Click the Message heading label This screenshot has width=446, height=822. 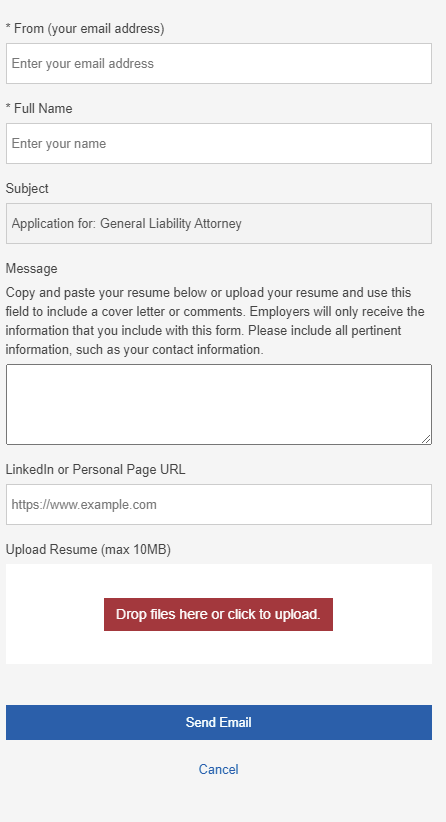coord(31,268)
